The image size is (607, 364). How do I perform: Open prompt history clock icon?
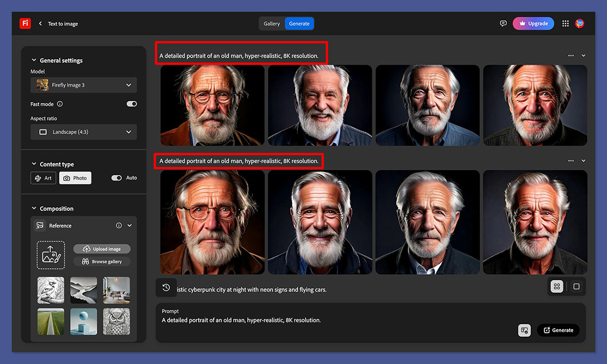166,288
